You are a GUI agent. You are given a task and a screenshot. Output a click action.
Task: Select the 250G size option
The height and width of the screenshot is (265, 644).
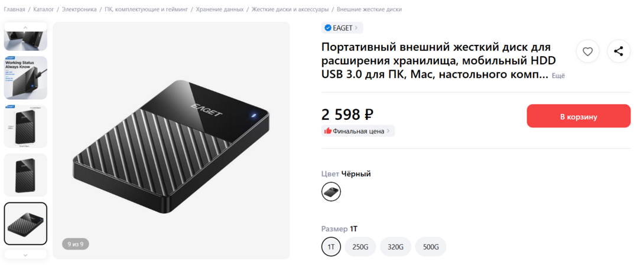pos(360,247)
